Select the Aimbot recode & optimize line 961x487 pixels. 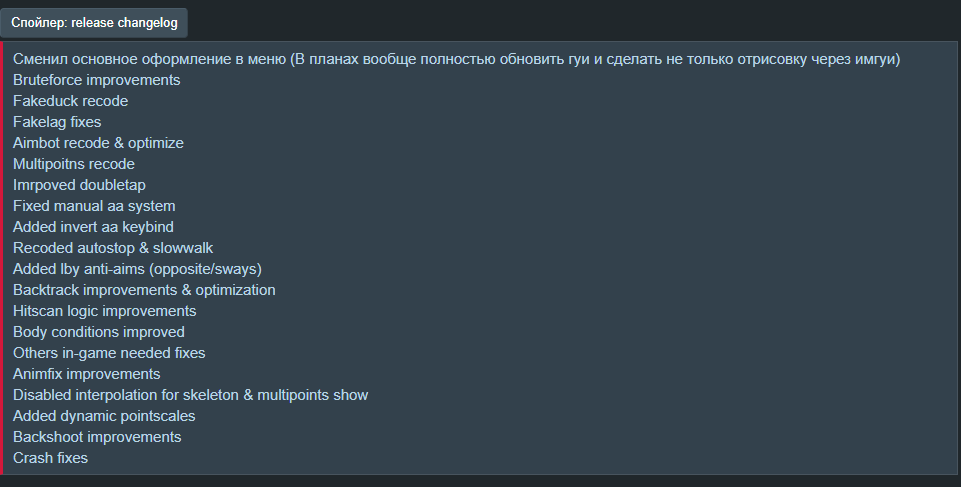[x=98, y=143]
